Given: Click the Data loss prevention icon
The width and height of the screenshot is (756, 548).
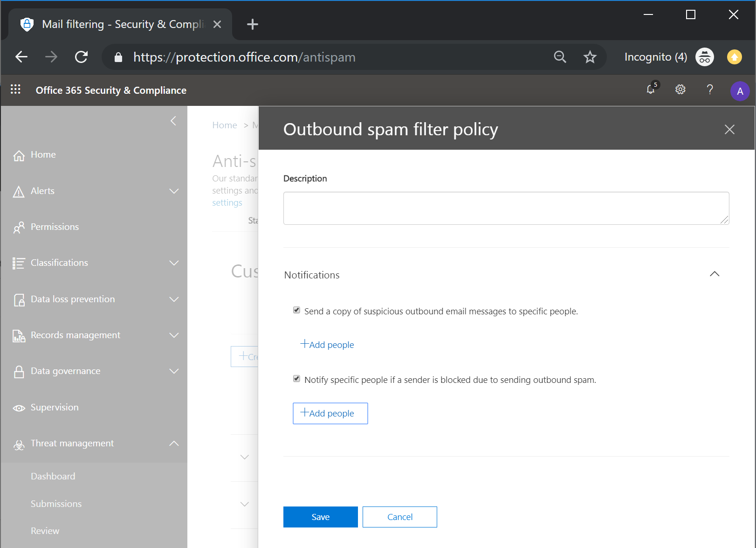Looking at the screenshot, I should pos(19,300).
